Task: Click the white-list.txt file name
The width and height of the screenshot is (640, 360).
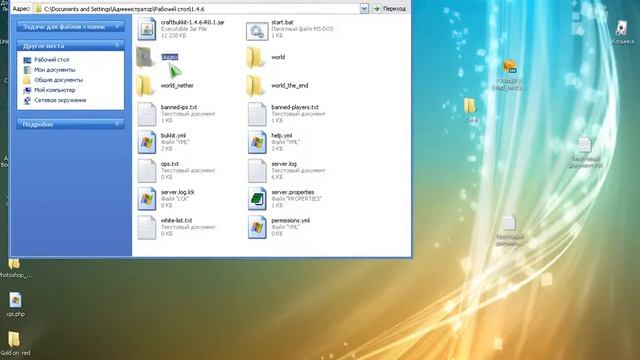Action: (x=176, y=220)
